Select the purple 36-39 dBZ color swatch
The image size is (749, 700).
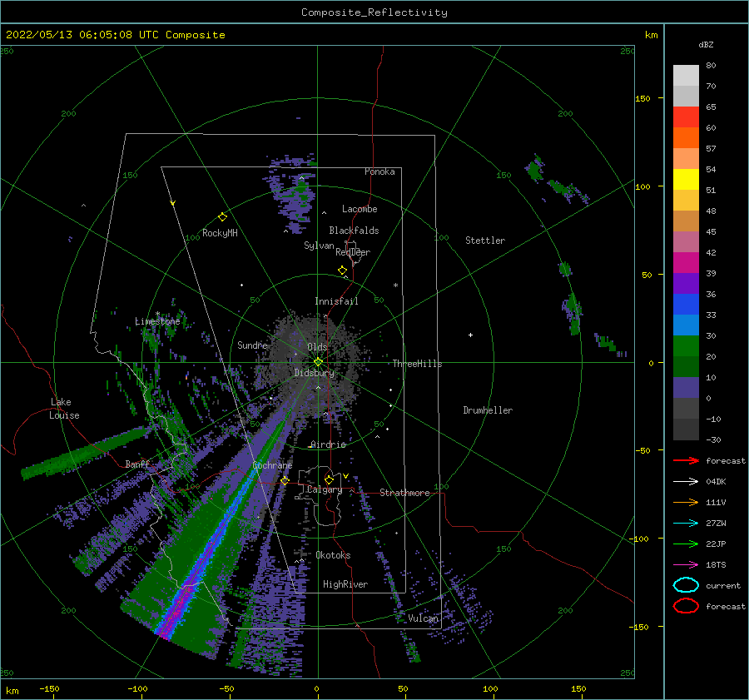[686, 283]
